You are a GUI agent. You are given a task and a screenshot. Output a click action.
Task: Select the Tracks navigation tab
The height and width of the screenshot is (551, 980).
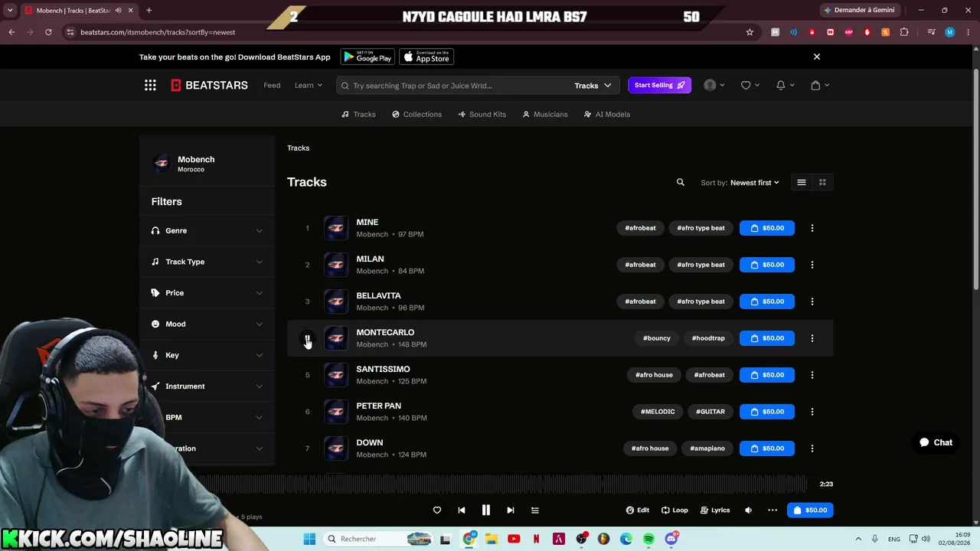pyautogui.click(x=358, y=114)
